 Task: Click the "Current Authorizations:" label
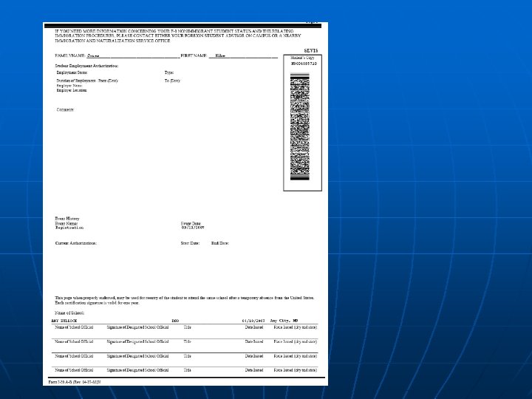pos(75,243)
